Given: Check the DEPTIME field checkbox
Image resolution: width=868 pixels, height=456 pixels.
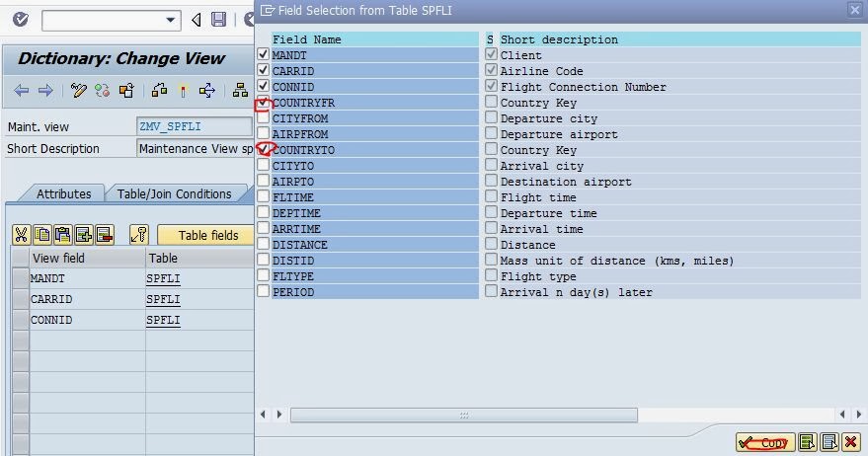Looking at the screenshot, I should [263, 212].
